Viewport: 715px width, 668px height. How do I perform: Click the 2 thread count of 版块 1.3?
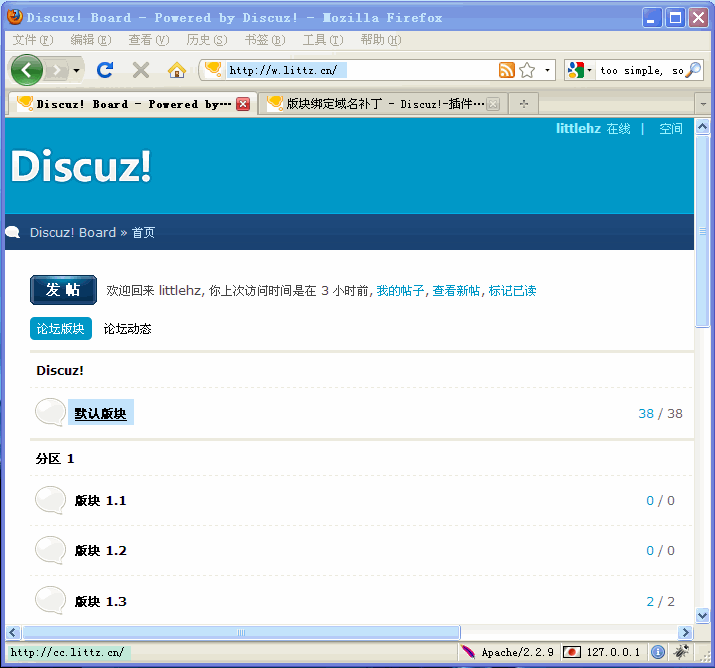point(650,601)
